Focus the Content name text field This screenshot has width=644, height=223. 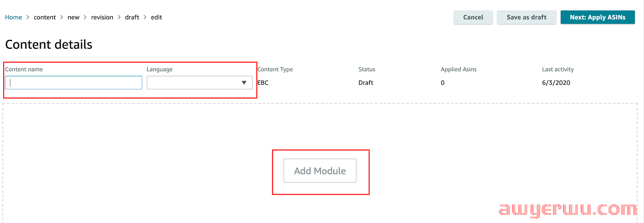(74, 83)
